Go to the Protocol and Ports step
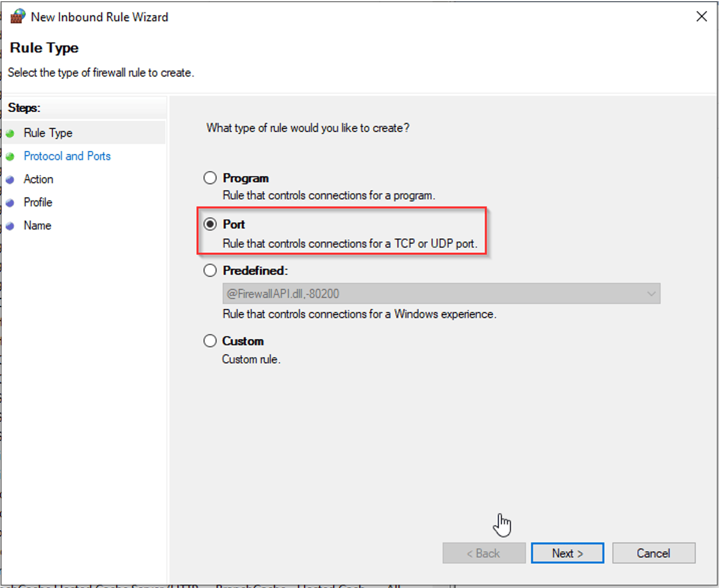The width and height of the screenshot is (723, 588). point(67,156)
